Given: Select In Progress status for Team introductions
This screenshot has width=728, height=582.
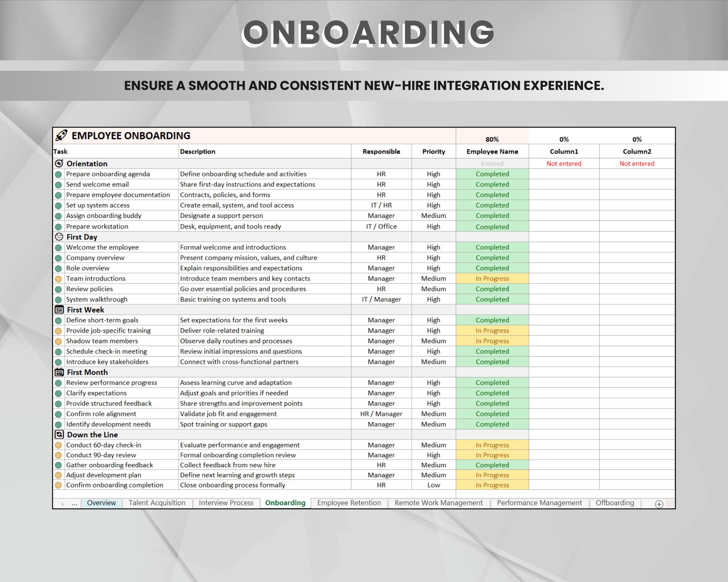Looking at the screenshot, I should tap(492, 278).
